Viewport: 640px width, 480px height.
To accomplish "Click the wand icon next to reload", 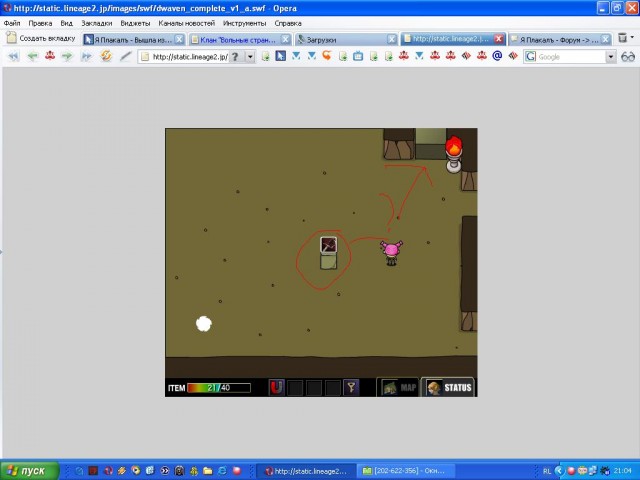I will point(125,56).
